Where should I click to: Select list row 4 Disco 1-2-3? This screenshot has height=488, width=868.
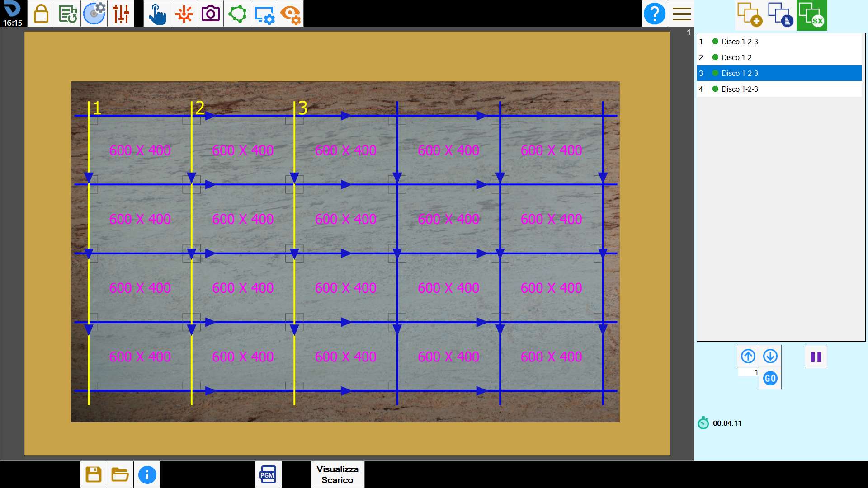pos(779,89)
